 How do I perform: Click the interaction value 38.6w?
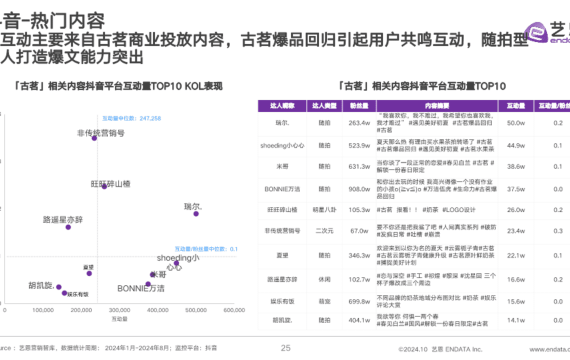(516, 167)
